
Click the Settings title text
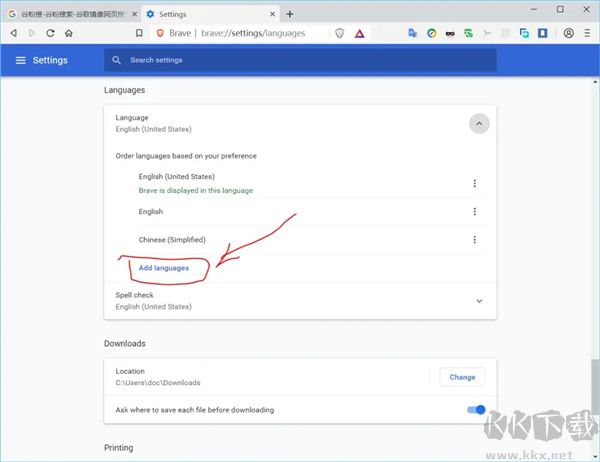click(50, 60)
